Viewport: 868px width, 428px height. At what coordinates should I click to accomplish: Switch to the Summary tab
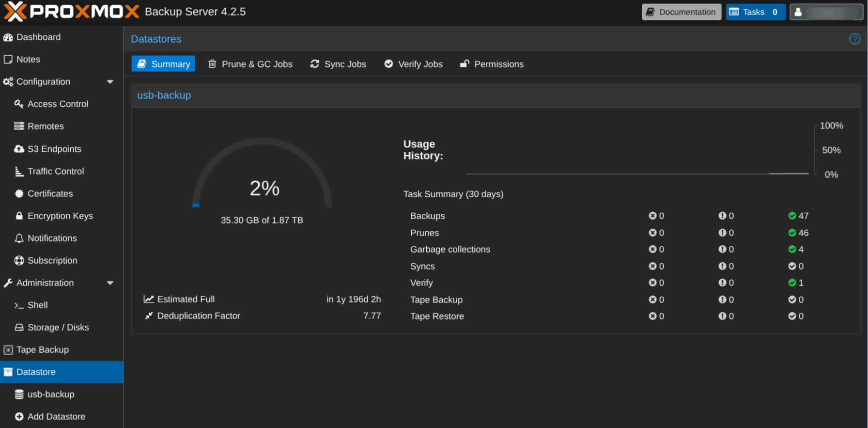click(x=163, y=64)
